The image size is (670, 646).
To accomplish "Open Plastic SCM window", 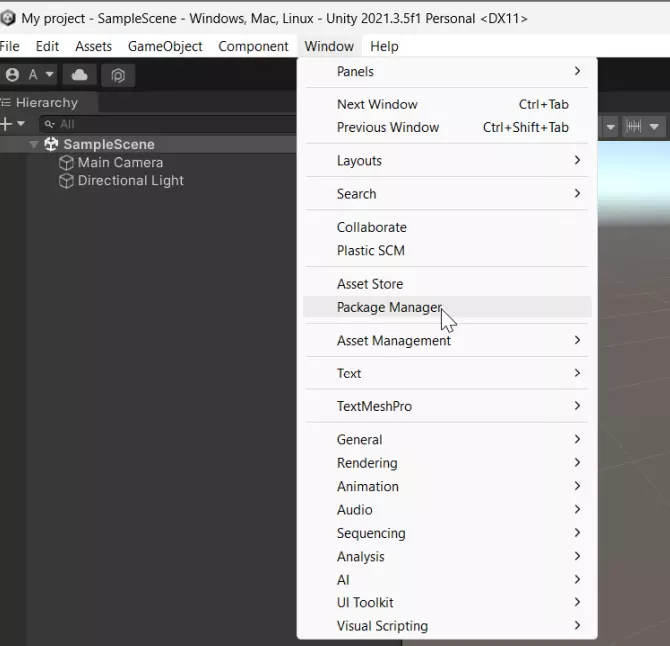I will tap(447, 250).
